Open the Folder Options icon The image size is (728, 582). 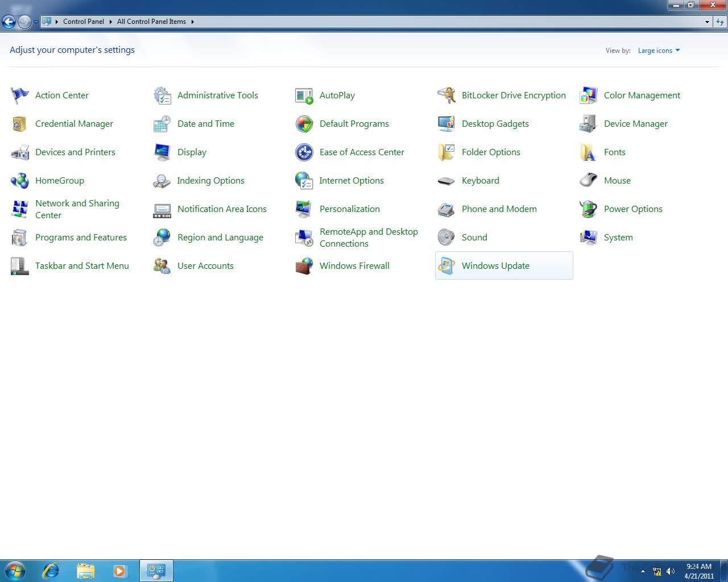coord(446,152)
